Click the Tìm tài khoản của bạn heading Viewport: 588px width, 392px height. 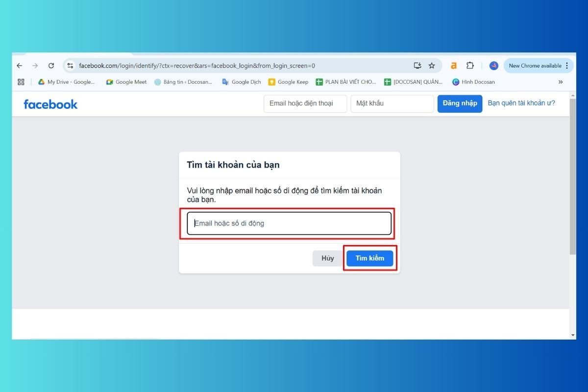click(233, 165)
